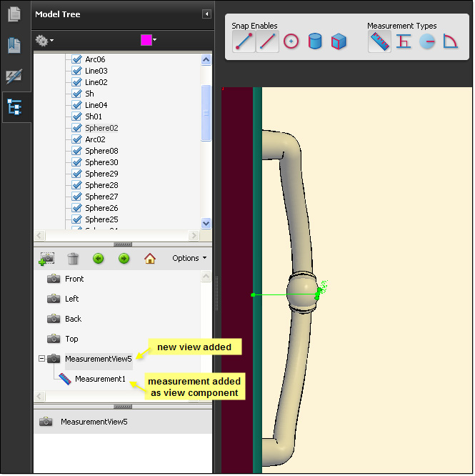Uncheck the Line04 model part
The width and height of the screenshot is (475, 476).
(x=77, y=105)
